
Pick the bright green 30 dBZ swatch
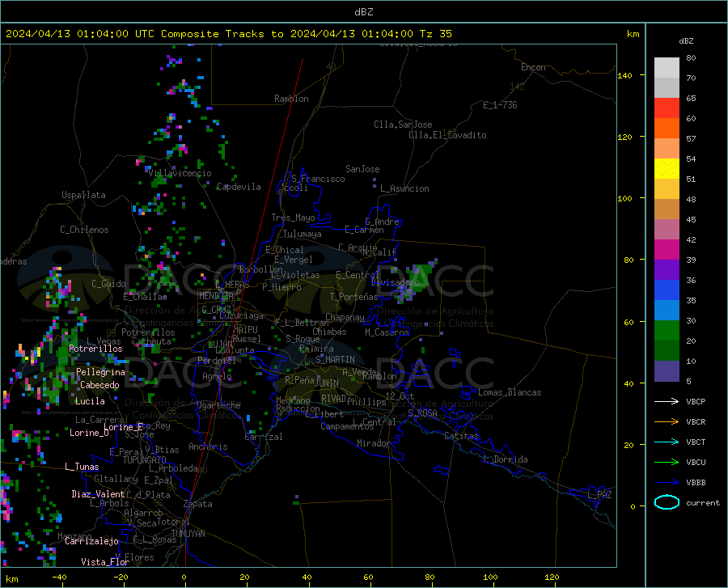coord(667,331)
